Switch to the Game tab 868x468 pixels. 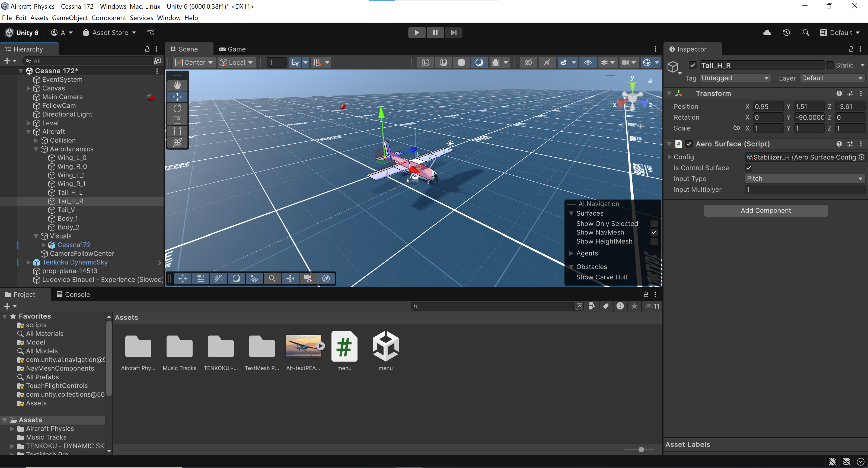(232, 49)
